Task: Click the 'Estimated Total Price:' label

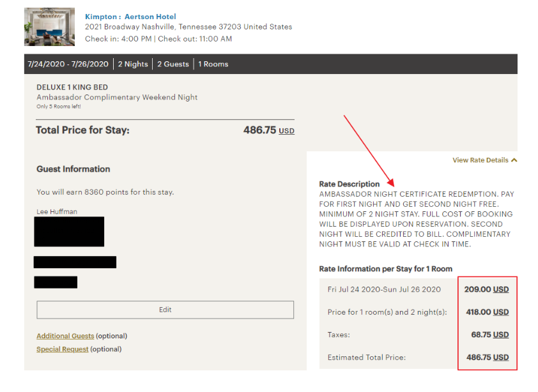Action: (x=367, y=358)
